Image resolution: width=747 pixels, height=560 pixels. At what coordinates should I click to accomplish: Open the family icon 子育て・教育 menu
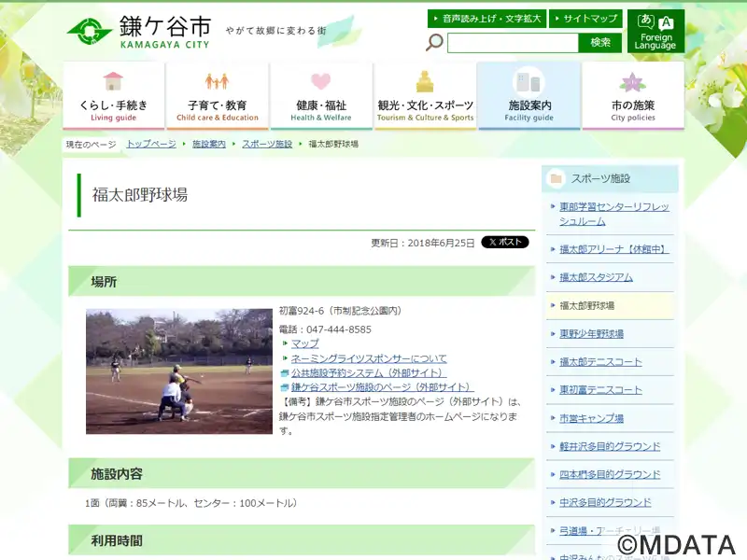pyautogui.click(x=218, y=95)
